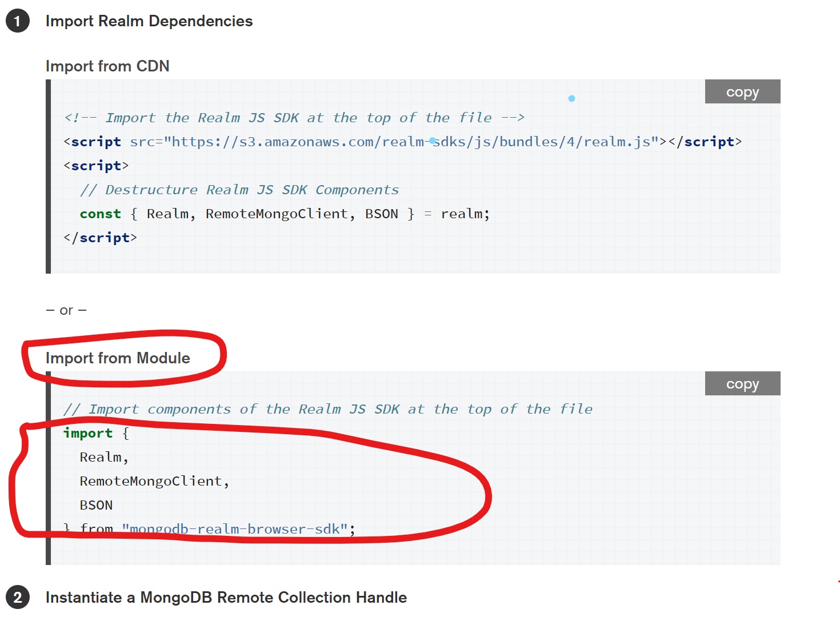Click the or divider between the two snippets
The height and width of the screenshot is (625, 840).
tap(65, 310)
